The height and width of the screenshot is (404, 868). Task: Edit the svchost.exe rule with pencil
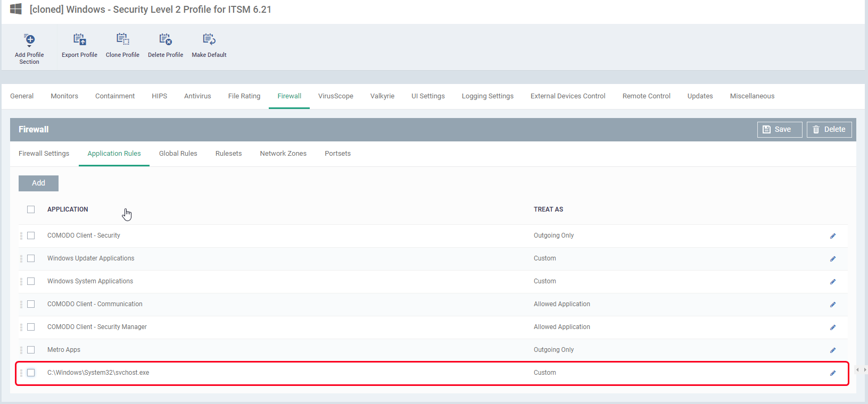click(833, 373)
